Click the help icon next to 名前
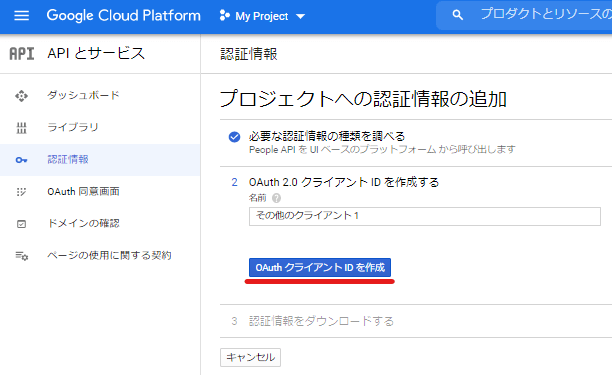 click(276, 198)
